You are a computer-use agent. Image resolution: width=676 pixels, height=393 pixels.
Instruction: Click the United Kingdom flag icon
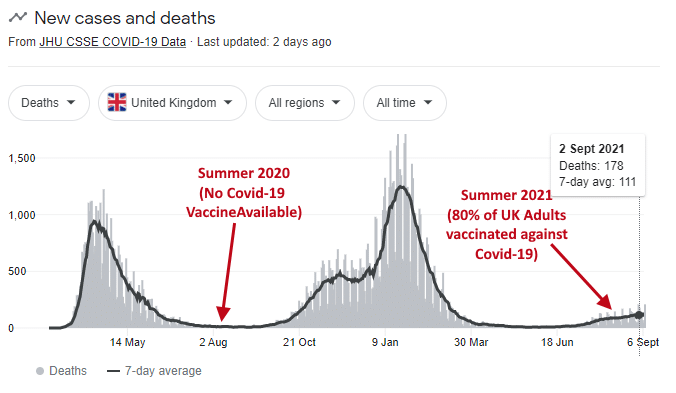pyautogui.click(x=117, y=103)
